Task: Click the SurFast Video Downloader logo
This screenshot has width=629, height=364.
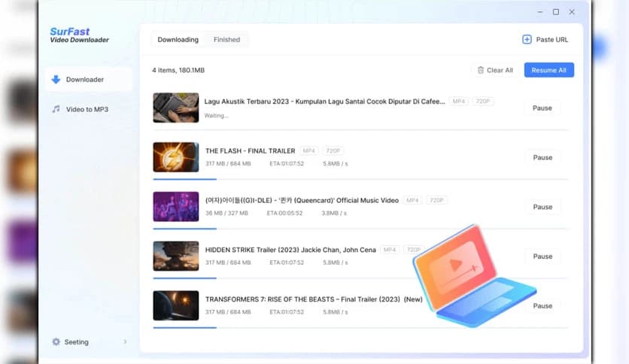Action: (x=80, y=35)
